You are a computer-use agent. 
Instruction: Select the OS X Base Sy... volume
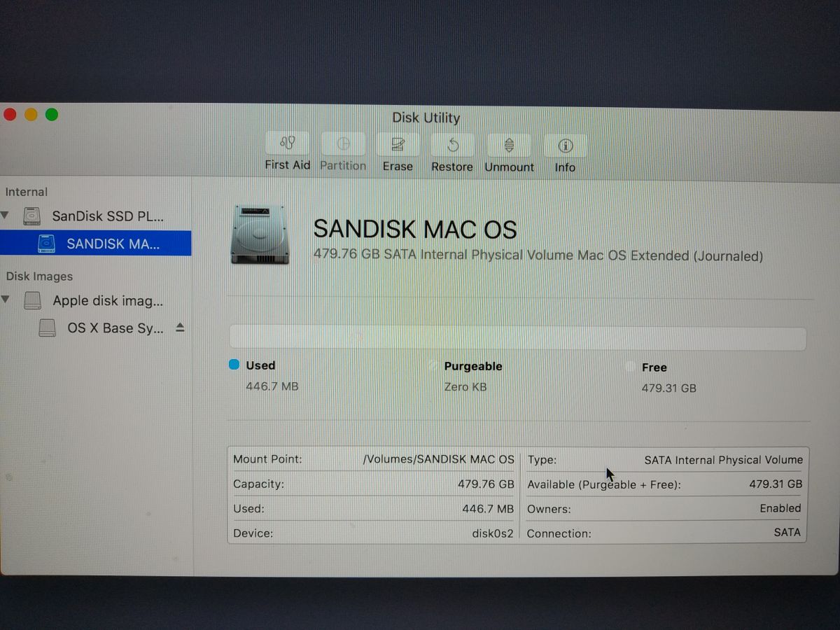[x=95, y=328]
